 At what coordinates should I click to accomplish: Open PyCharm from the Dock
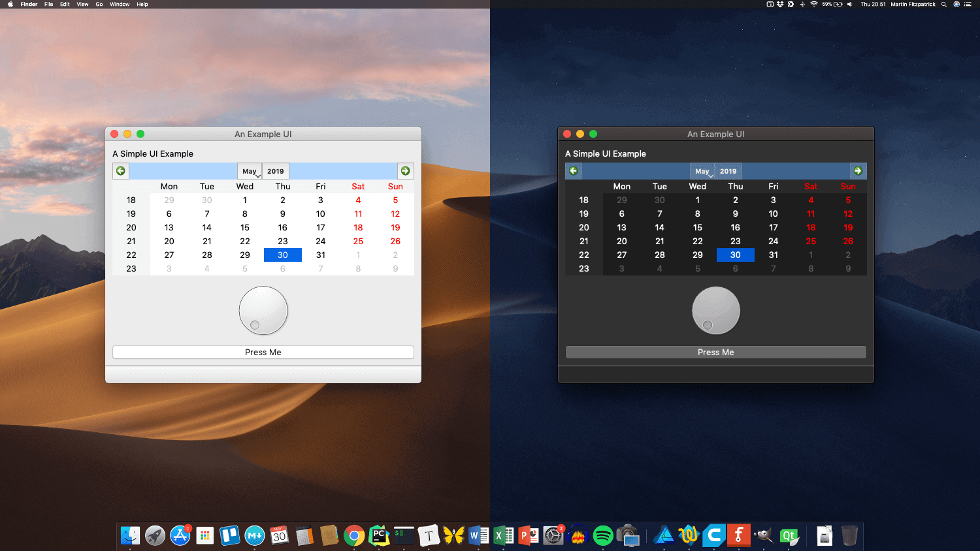coord(379,535)
